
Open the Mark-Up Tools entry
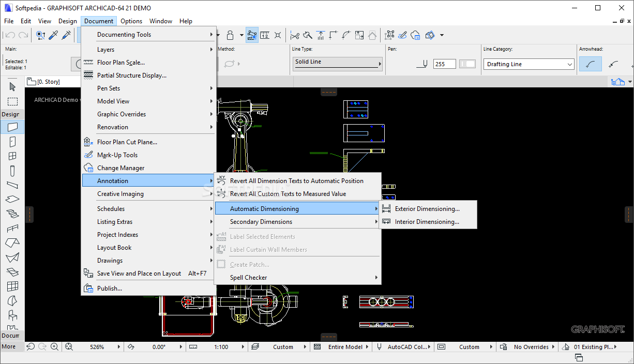[x=148, y=155]
